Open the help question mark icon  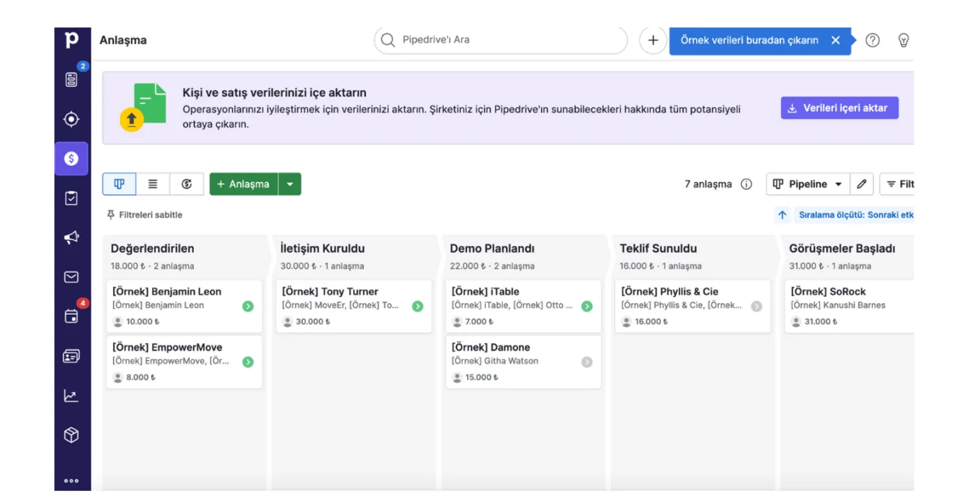[x=873, y=40]
